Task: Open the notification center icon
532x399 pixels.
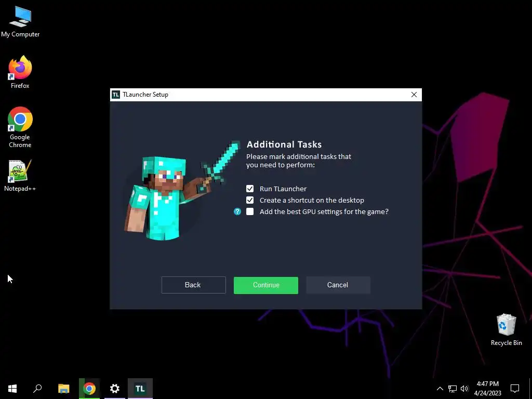Action: click(515, 389)
